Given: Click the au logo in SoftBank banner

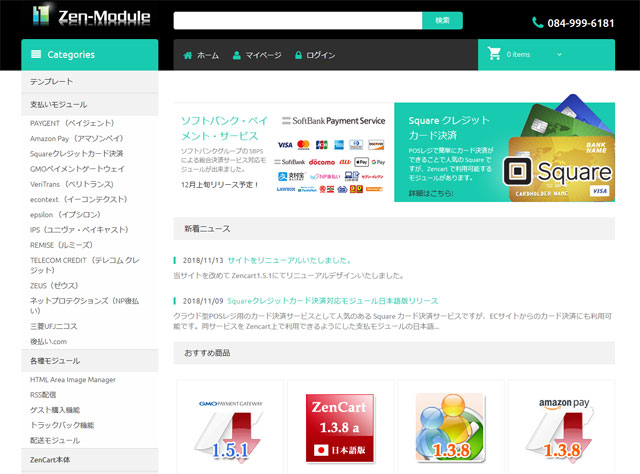Looking at the screenshot, I should [345, 162].
